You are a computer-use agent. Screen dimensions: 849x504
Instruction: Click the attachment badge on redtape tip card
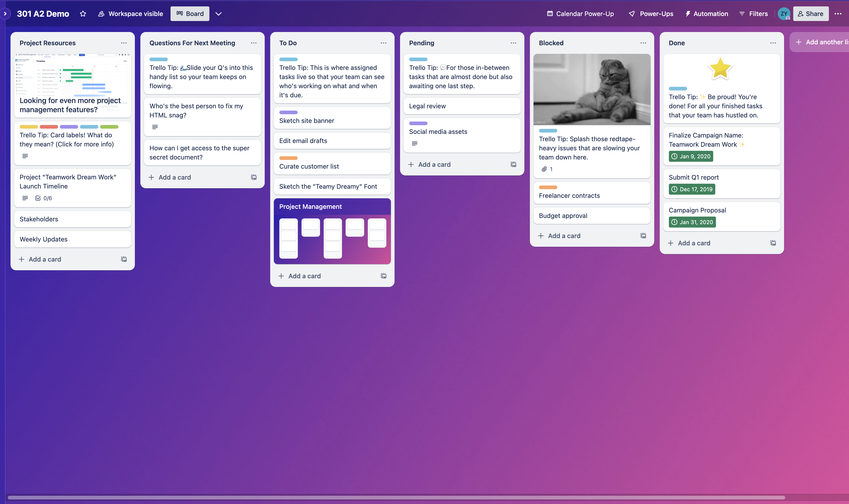coord(547,169)
